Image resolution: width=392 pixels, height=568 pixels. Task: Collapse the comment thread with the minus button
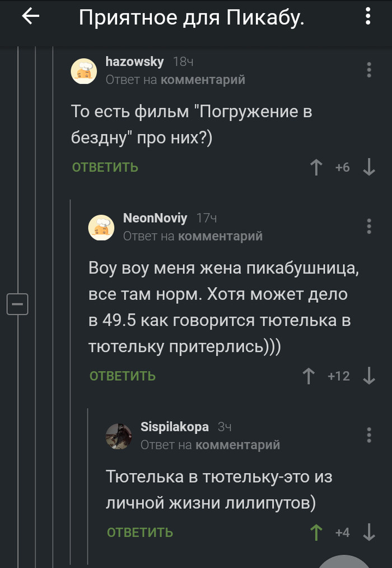coord(18,303)
